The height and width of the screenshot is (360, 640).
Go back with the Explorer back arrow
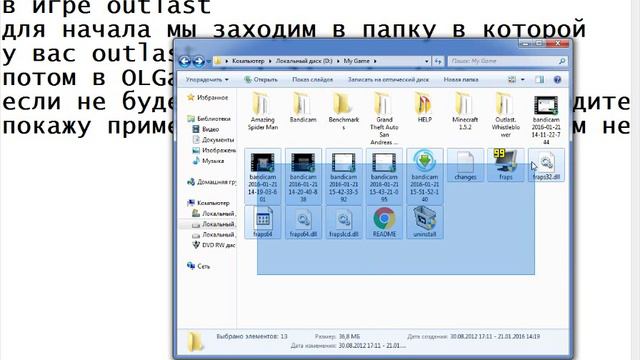click(184, 62)
